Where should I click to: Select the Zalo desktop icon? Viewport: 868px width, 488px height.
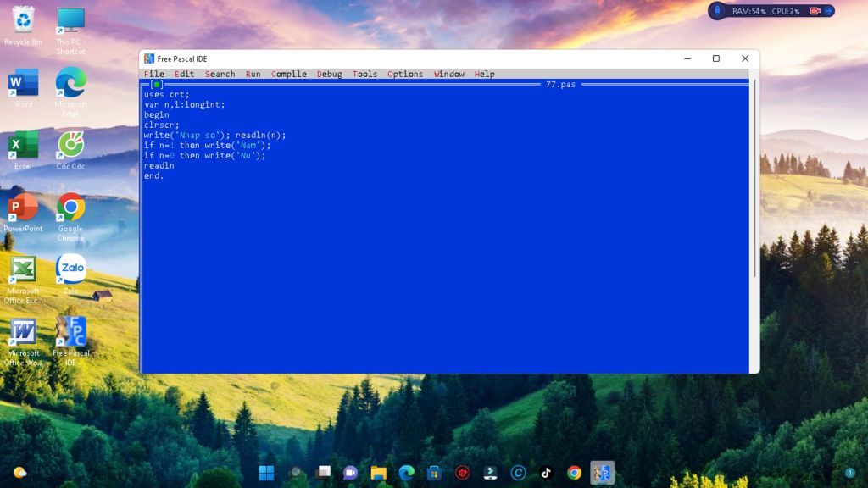pos(70,274)
